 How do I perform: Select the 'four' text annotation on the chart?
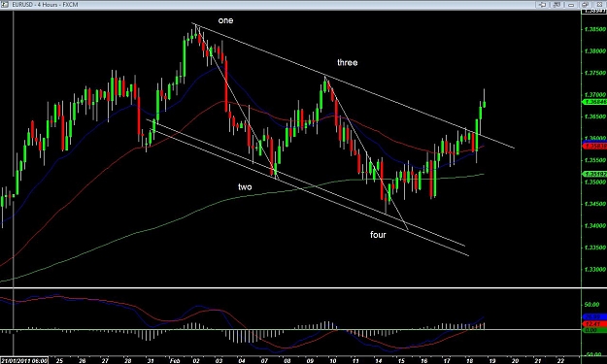[x=378, y=235]
